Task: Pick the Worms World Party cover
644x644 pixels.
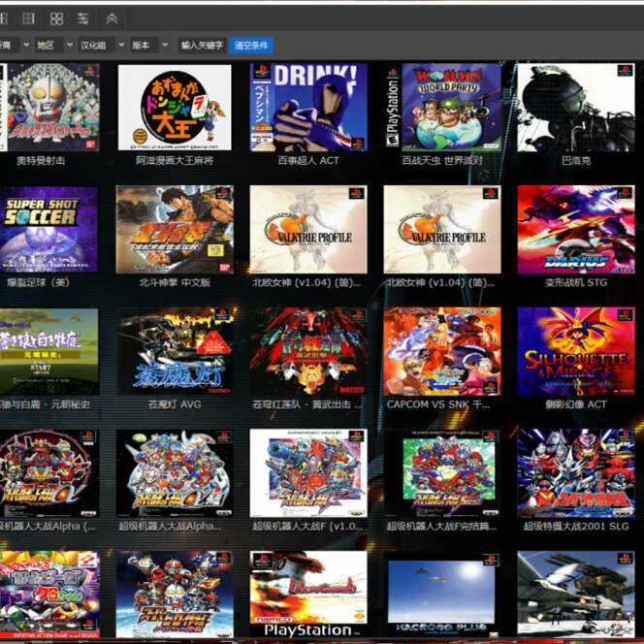Action: tap(442, 107)
